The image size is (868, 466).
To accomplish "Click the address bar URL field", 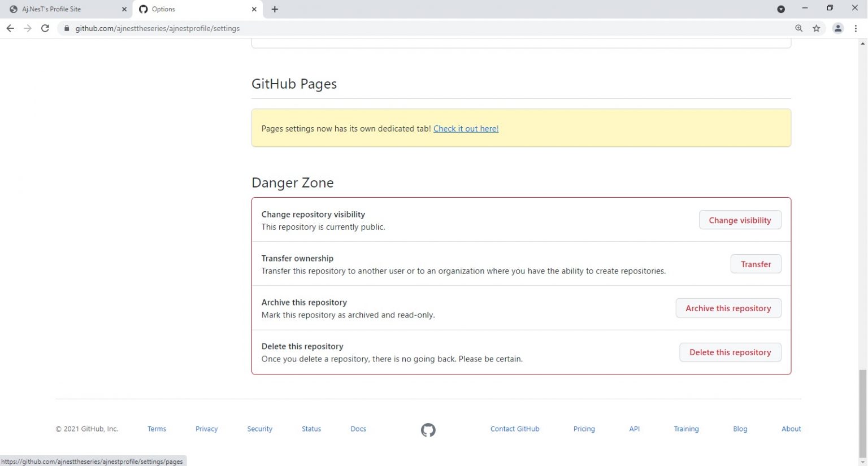I will 396,28.
